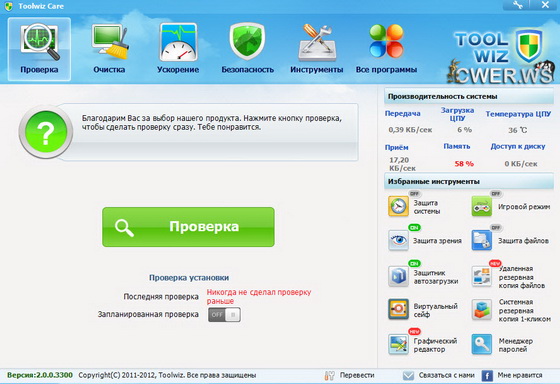Open the Менеджер паролей key icon
The width and height of the screenshot is (560, 384).
coord(482,344)
